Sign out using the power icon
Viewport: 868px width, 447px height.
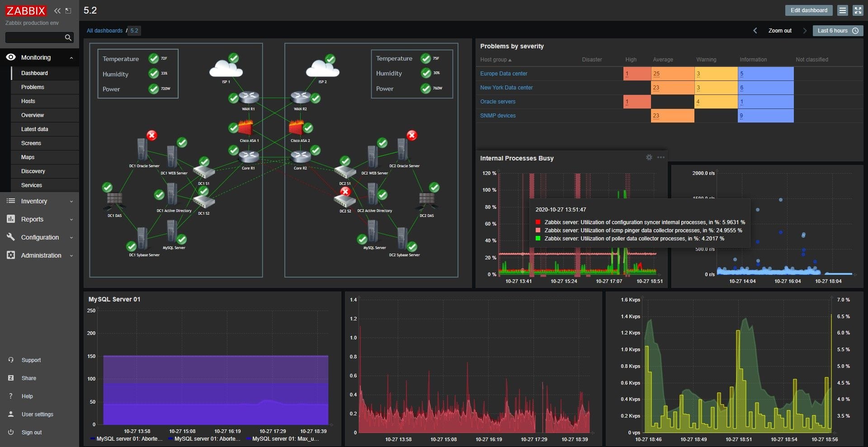(x=10, y=432)
